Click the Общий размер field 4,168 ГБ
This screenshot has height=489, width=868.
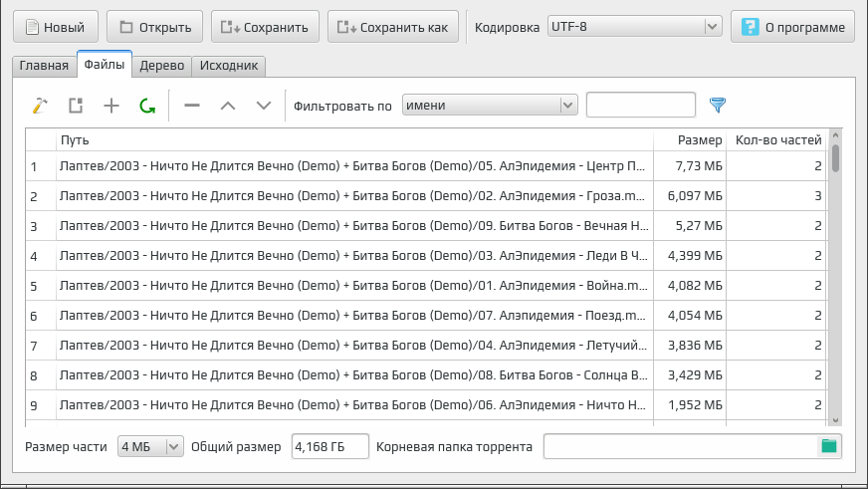pyautogui.click(x=329, y=446)
